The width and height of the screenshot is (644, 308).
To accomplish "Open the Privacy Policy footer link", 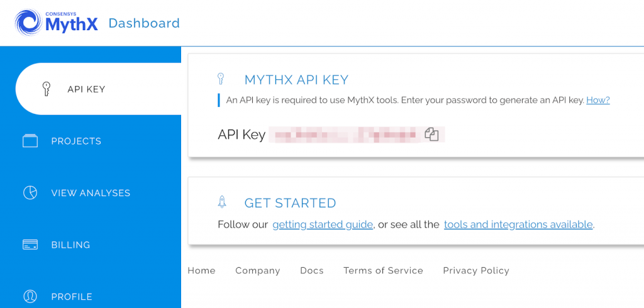I will (x=476, y=271).
